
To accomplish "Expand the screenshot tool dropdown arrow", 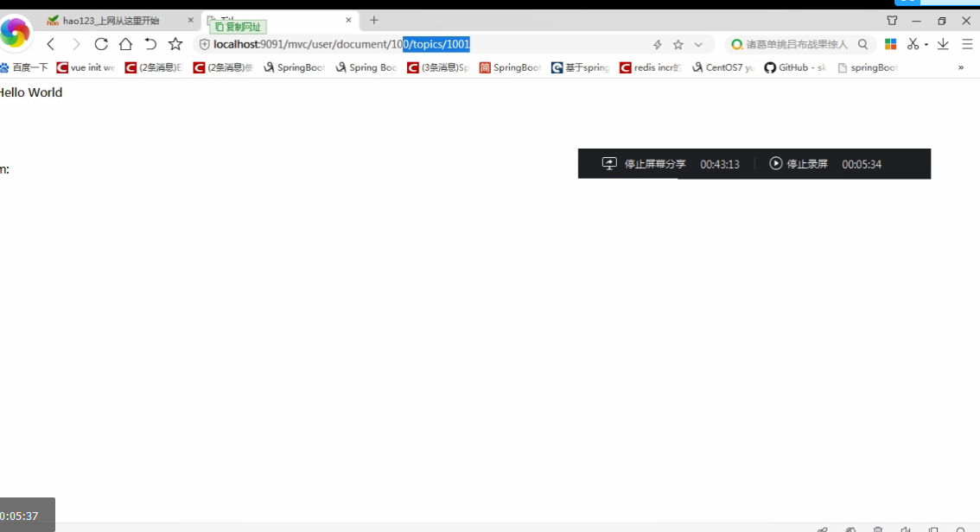I will pos(926,44).
